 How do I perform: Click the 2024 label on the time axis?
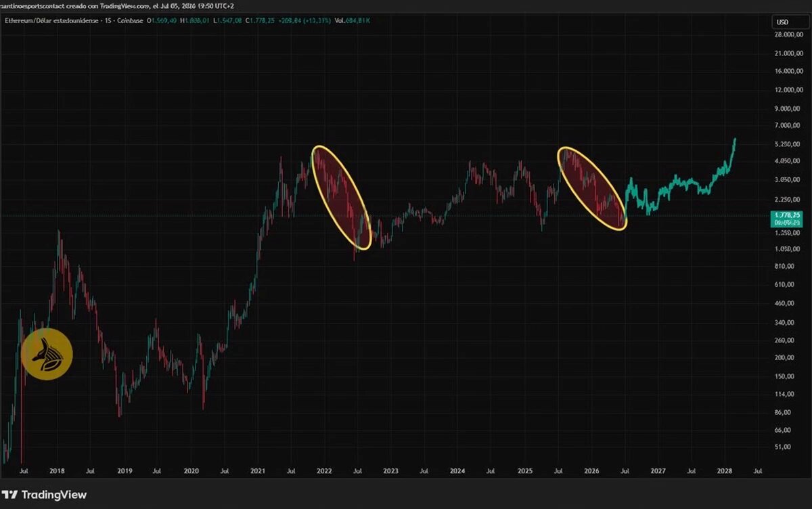coord(458,470)
